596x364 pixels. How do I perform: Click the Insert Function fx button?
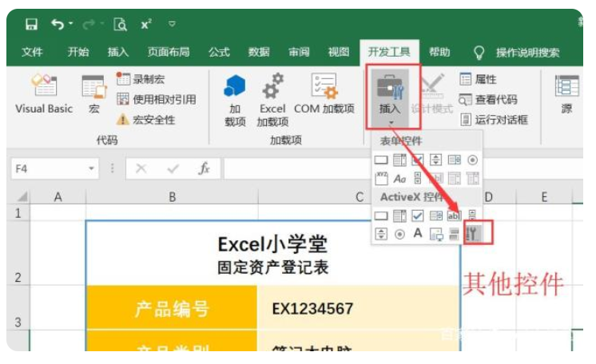click(x=204, y=168)
